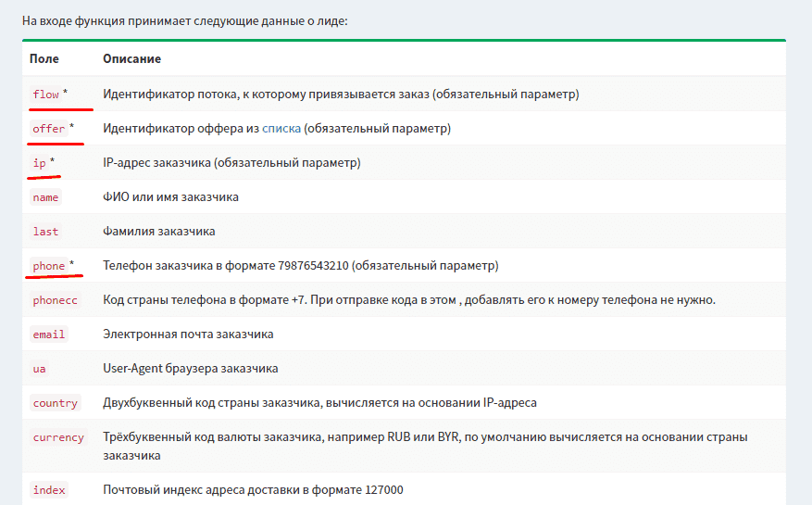Select the "currency" field code label
Screen dimensions: 812x505
tap(58, 437)
